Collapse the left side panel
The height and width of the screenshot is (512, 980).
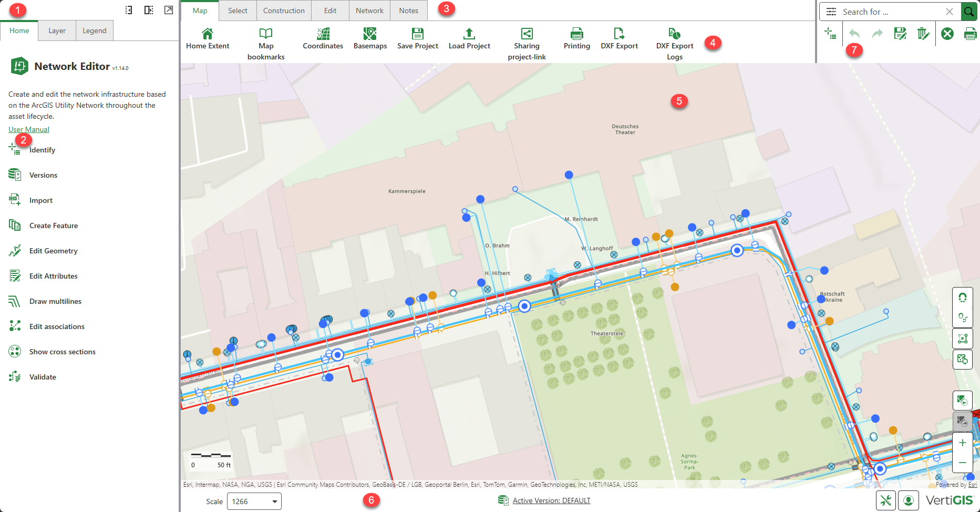coord(129,10)
